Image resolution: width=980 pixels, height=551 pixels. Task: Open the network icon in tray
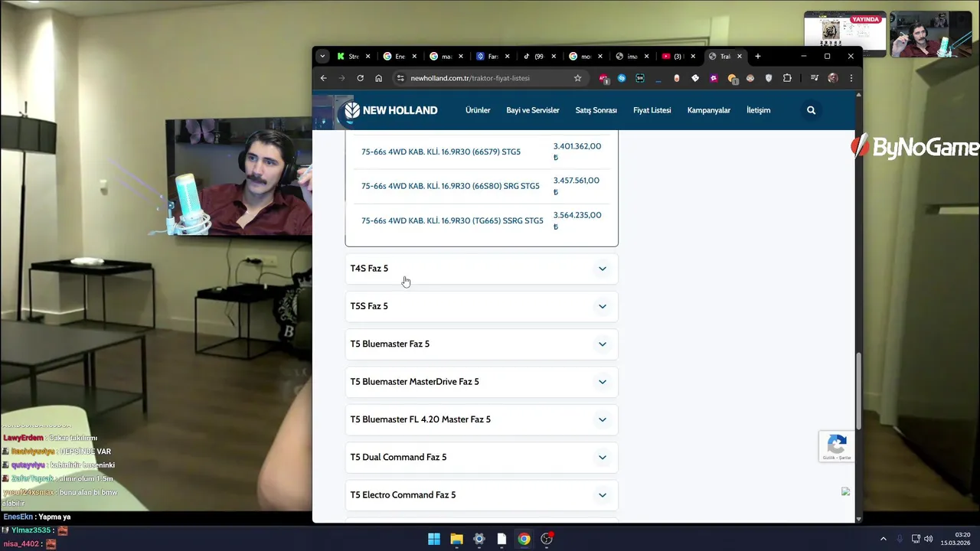click(x=916, y=539)
